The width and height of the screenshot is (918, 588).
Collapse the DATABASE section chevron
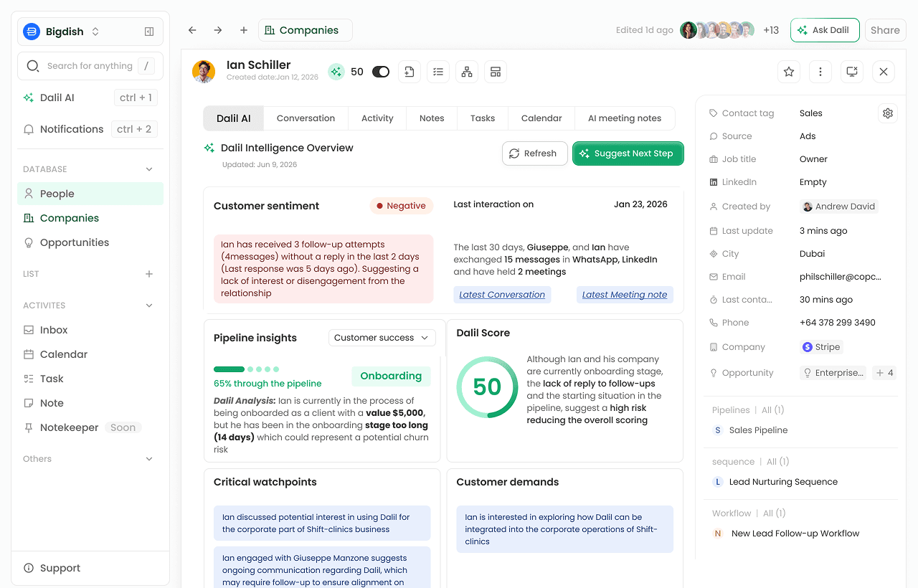(149, 169)
